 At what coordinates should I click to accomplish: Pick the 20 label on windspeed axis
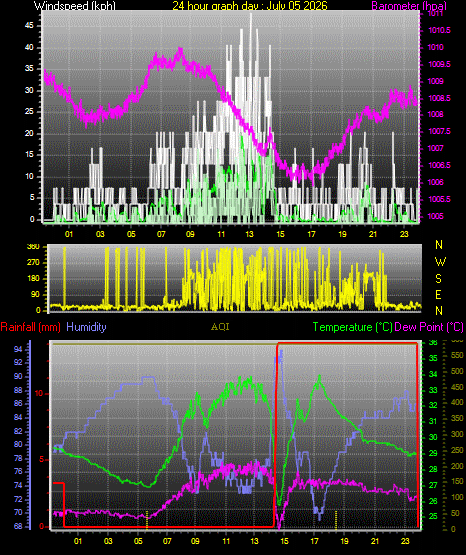(29, 133)
